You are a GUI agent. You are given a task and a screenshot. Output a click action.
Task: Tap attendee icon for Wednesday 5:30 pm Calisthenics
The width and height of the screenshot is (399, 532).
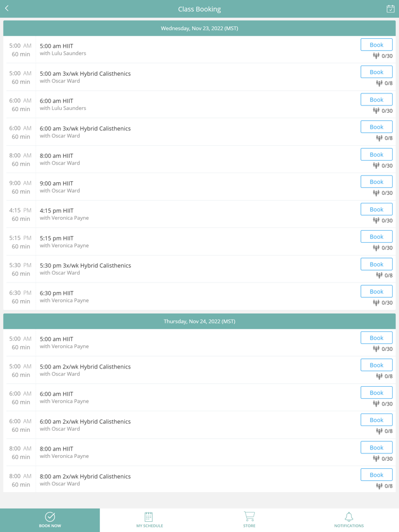379,276
